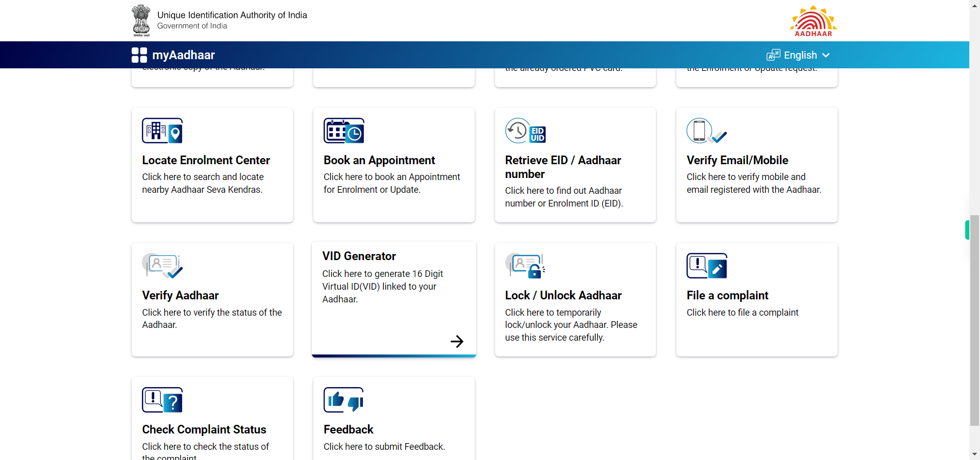Open the English language dropdown
Viewport: 980px width, 460px height.
[798, 55]
